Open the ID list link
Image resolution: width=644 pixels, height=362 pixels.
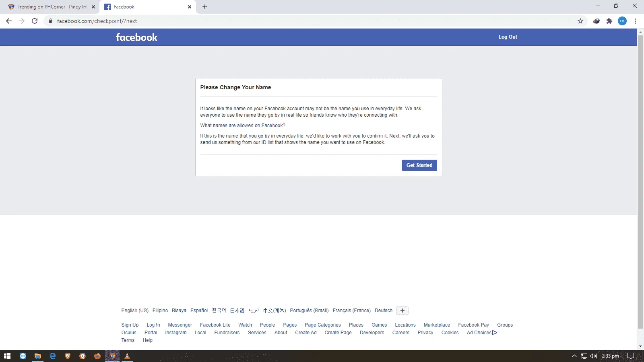tap(267, 142)
